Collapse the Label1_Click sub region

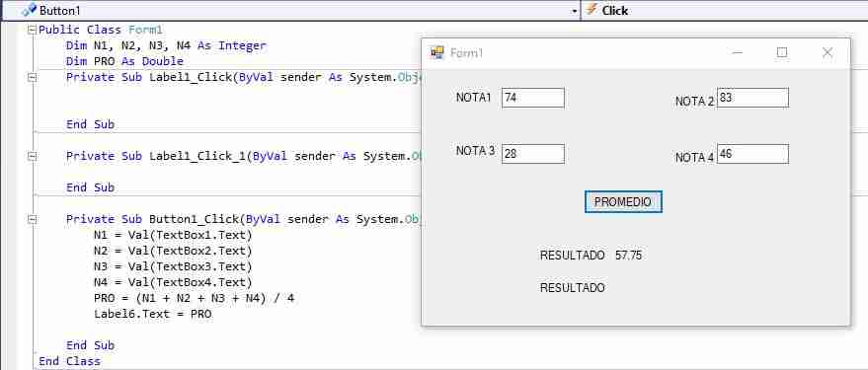(33, 78)
